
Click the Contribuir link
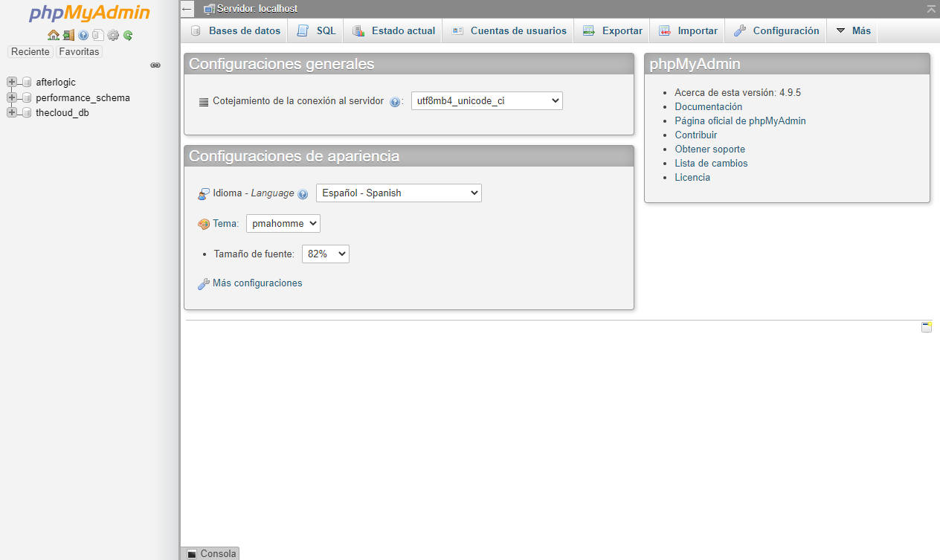point(696,135)
